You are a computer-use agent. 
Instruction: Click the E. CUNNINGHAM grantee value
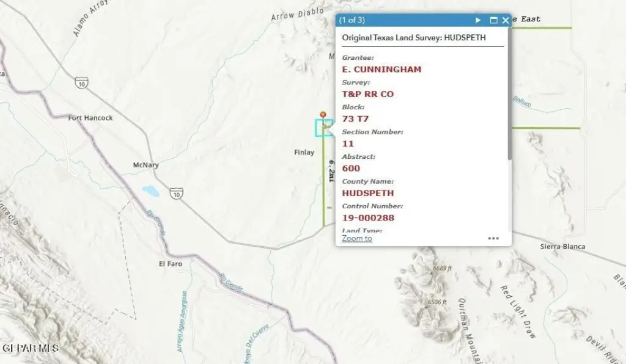(381, 70)
